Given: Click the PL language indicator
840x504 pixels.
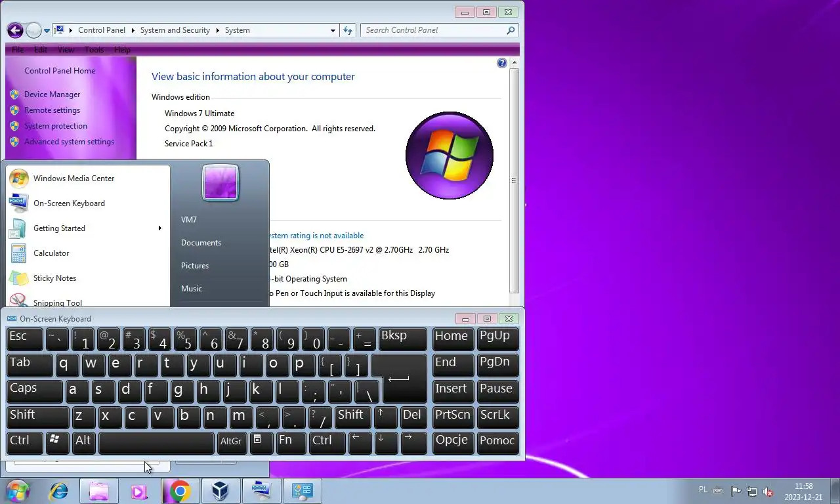Looking at the screenshot, I should coord(703,490).
